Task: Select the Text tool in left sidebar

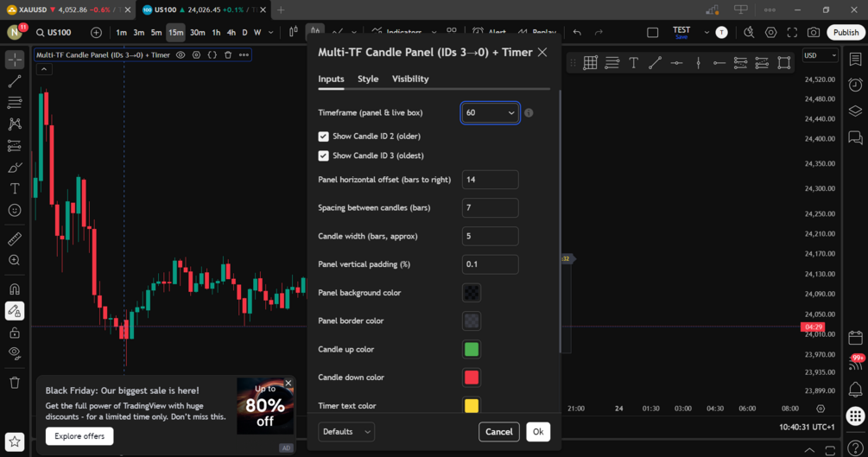Action: tap(15, 189)
